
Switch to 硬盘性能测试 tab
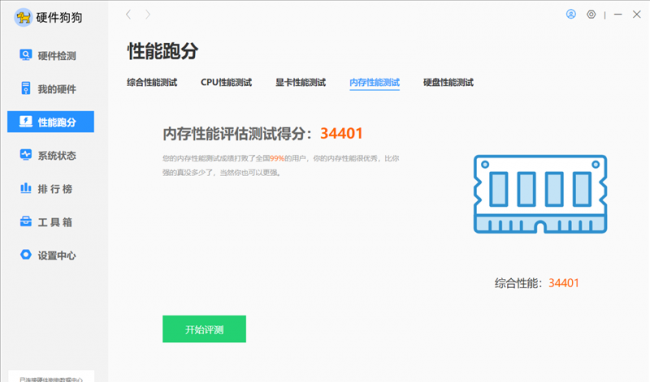click(x=449, y=82)
